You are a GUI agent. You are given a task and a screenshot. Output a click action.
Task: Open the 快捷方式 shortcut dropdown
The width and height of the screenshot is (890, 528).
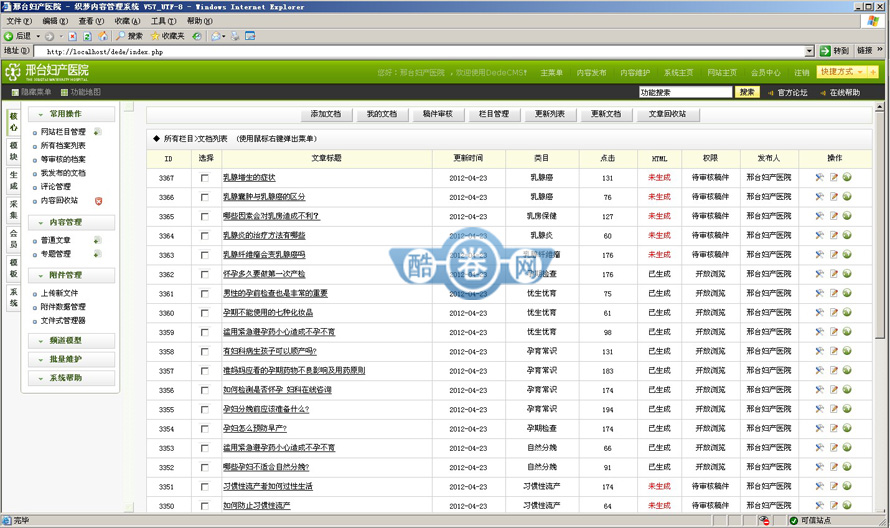click(x=842, y=72)
